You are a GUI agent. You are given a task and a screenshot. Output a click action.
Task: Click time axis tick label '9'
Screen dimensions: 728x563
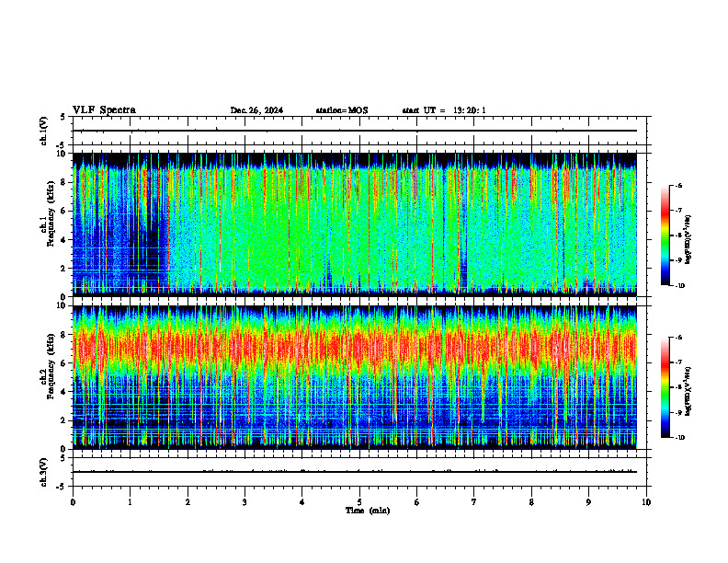[588, 502]
